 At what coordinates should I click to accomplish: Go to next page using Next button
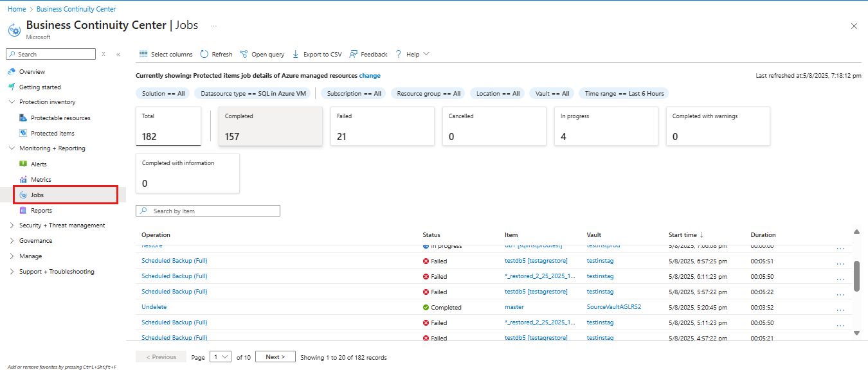coord(275,357)
